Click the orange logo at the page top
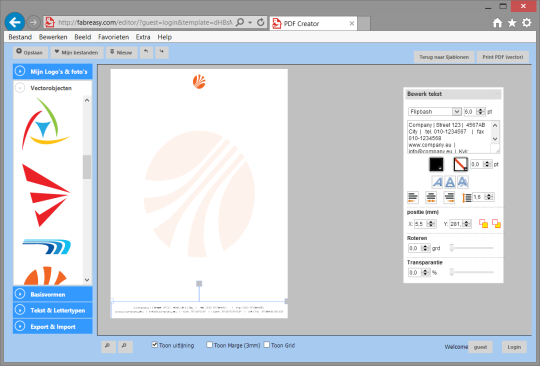 click(x=199, y=82)
